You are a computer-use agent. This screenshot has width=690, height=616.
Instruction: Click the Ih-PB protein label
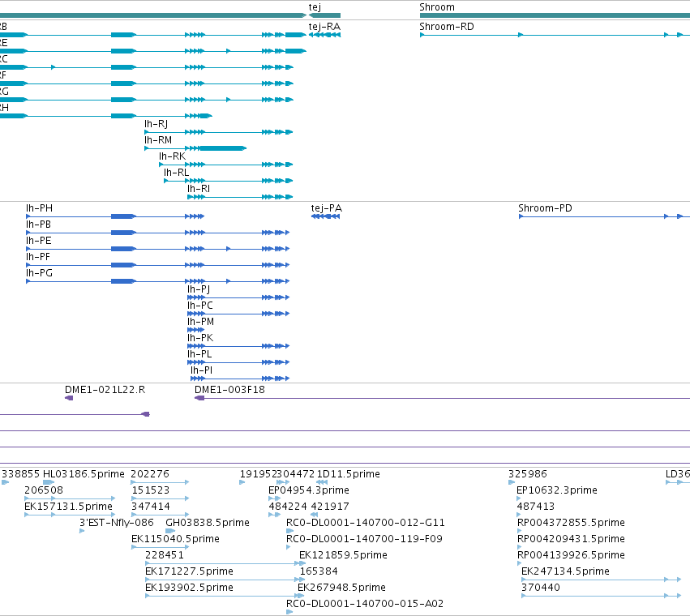38,225
